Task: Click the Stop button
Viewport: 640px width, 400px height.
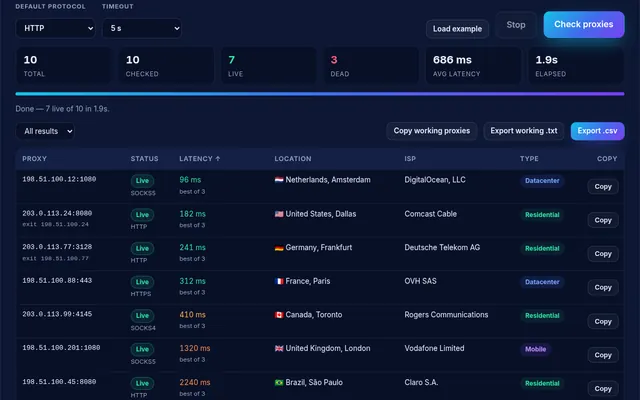Action: tap(516, 25)
